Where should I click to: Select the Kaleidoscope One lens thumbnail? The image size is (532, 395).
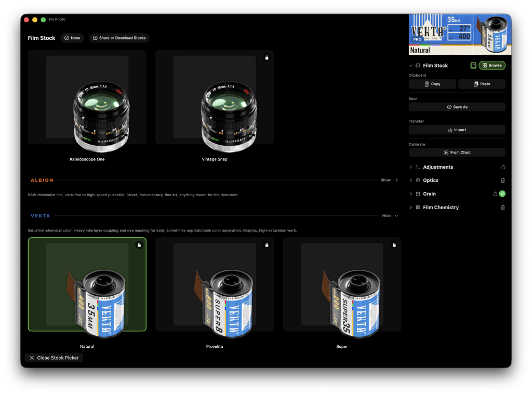pyautogui.click(x=87, y=97)
